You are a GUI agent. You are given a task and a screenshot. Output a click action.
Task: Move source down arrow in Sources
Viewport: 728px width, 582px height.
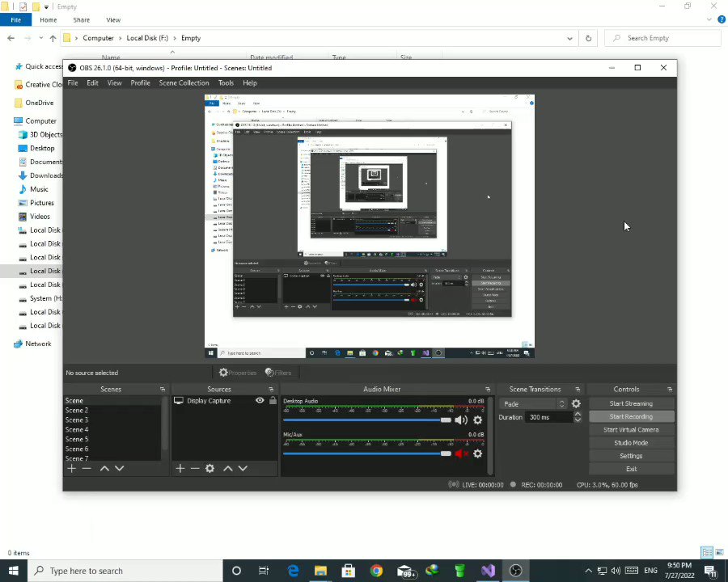pos(243,468)
